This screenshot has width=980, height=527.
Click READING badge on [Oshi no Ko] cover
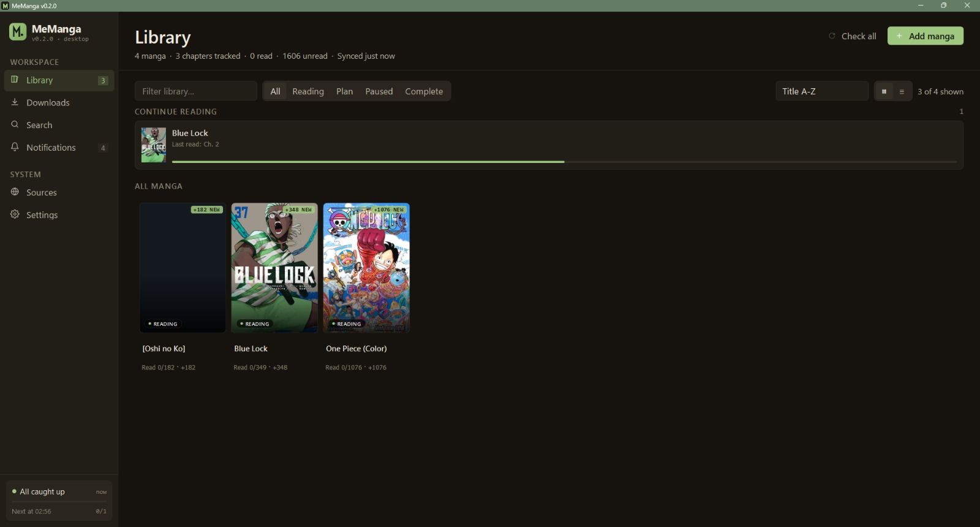click(163, 324)
